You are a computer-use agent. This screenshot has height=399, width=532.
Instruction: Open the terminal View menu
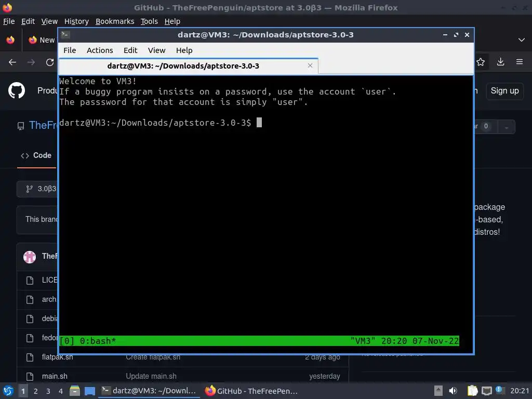point(156,50)
